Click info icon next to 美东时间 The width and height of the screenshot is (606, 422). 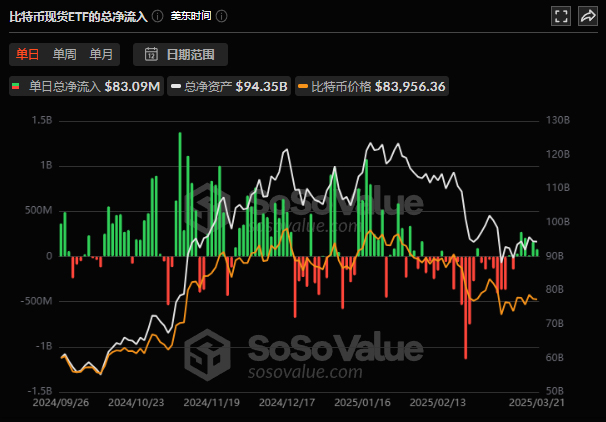[221, 18]
